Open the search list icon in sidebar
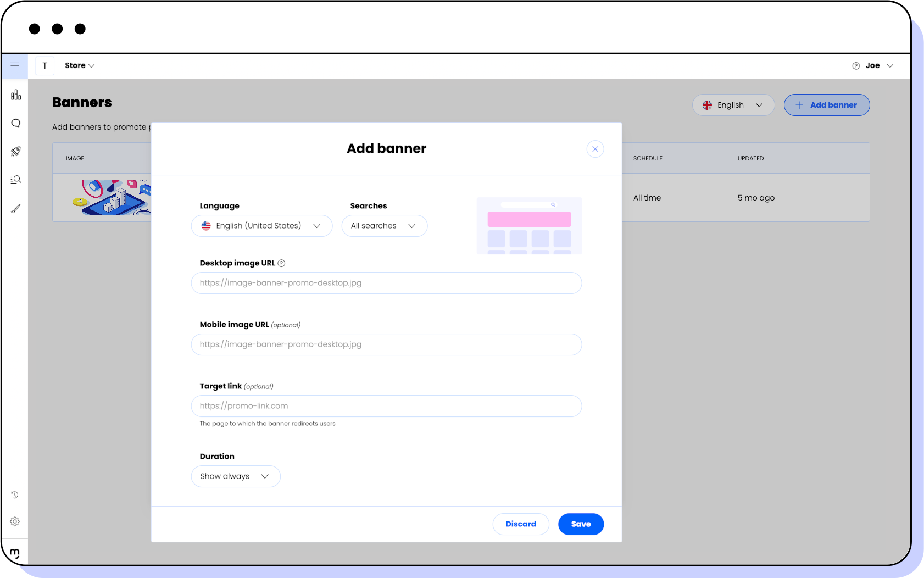Viewport: 924px width, 578px height. [x=16, y=180]
